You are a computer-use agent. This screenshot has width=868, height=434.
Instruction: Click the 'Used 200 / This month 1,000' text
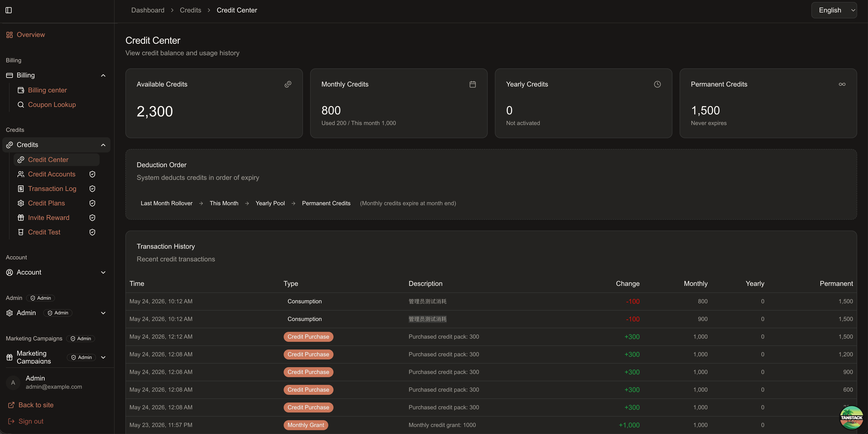[x=359, y=123]
